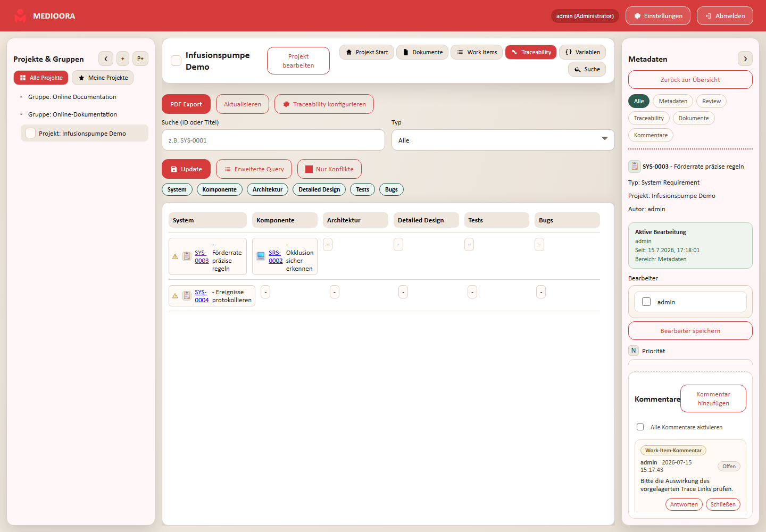Select the Kommentare filter pill
This screenshot has height=532, width=766.
pos(651,135)
